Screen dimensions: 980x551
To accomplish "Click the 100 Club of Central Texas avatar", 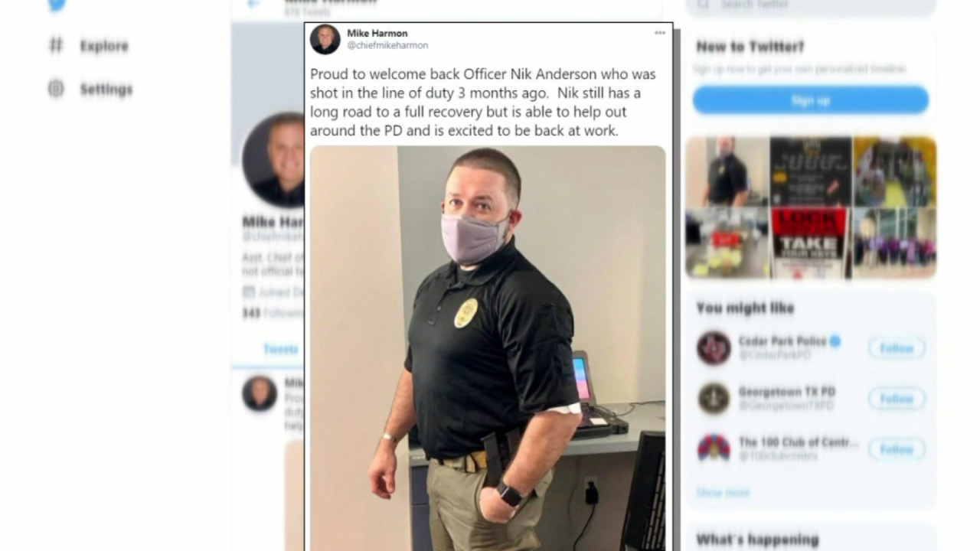I will (714, 448).
